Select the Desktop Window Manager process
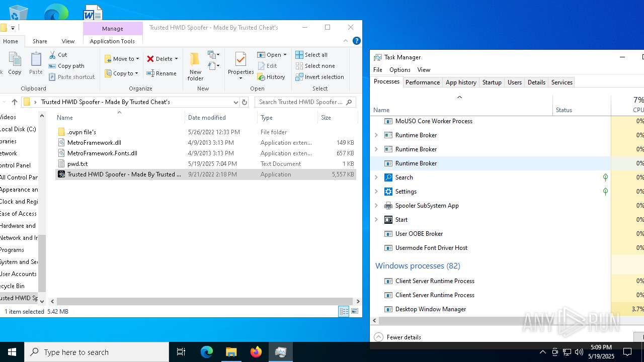 pyautogui.click(x=431, y=309)
